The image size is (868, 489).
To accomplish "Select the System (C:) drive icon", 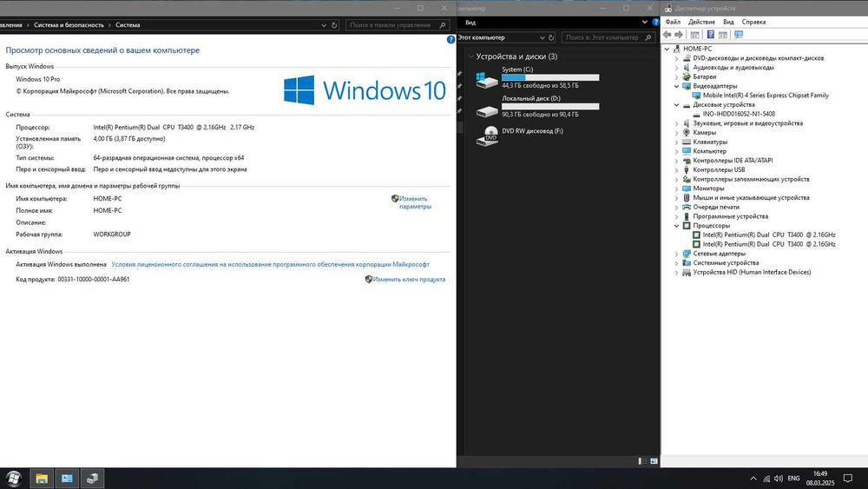I will 487,80.
